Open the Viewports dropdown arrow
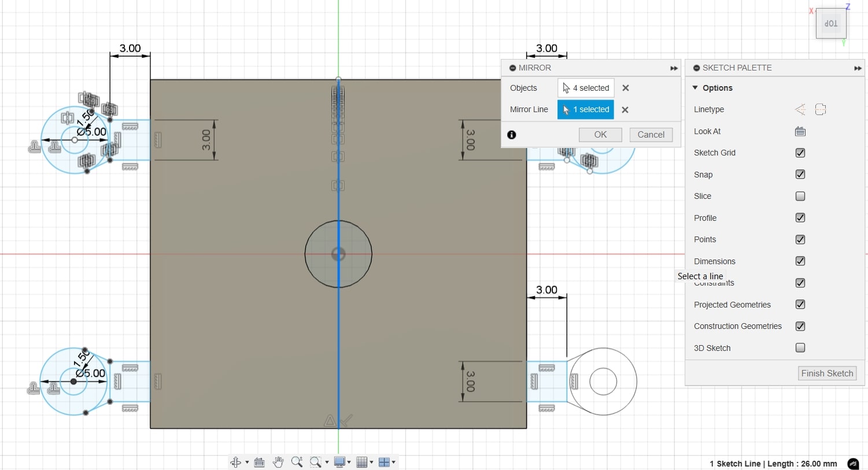This screenshot has width=868, height=470. (x=394, y=462)
